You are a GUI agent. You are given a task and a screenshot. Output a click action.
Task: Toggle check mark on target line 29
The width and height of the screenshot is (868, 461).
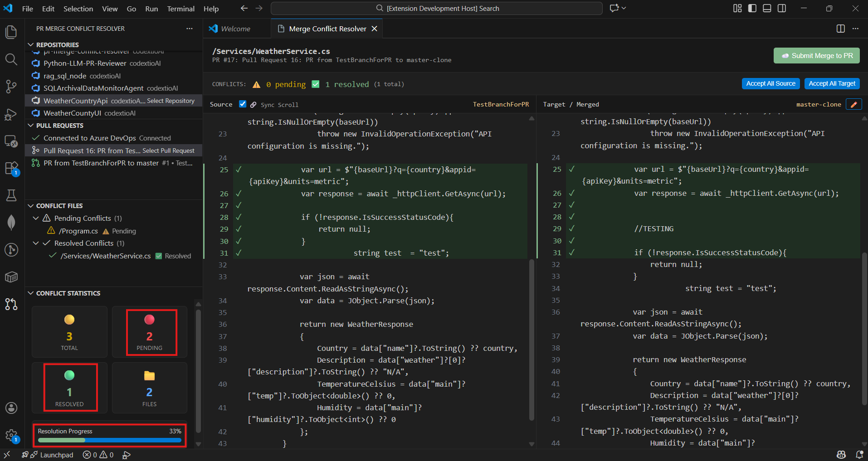pos(572,228)
